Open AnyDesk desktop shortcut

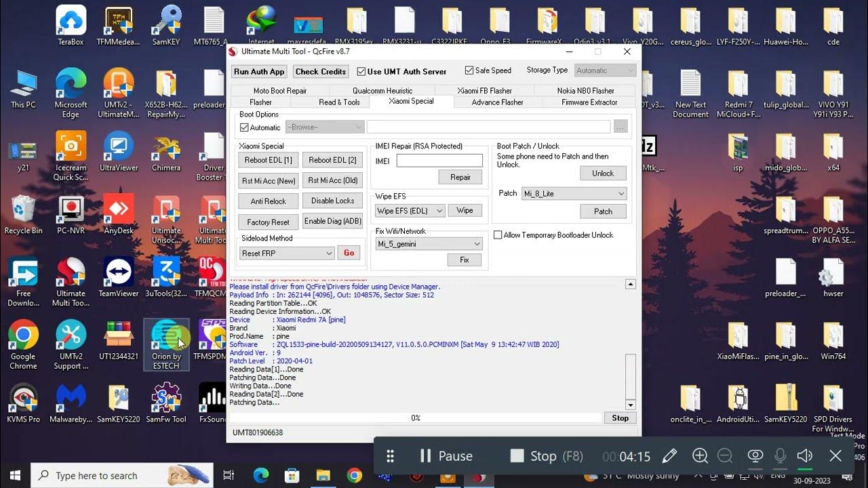coord(119,215)
